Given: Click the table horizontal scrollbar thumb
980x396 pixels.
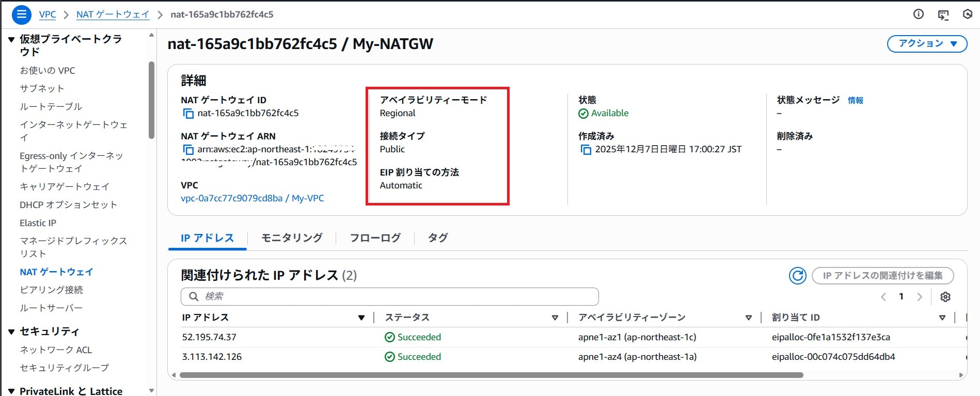Looking at the screenshot, I should pos(491,375).
